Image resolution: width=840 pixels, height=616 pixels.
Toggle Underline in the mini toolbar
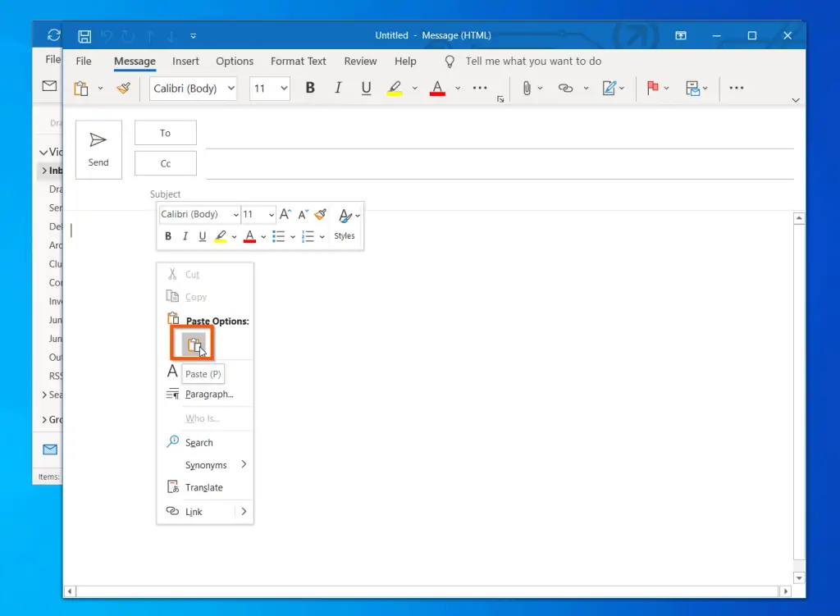(203, 236)
